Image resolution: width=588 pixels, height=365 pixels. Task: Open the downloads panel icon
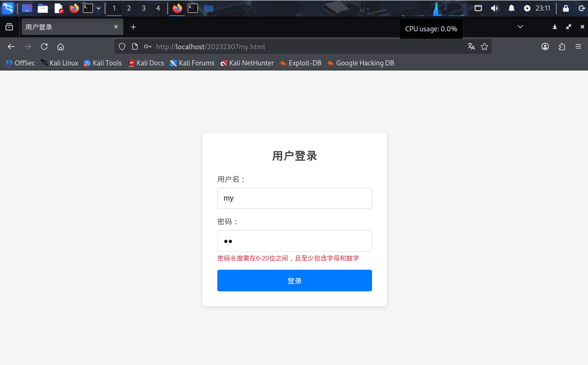point(554,28)
